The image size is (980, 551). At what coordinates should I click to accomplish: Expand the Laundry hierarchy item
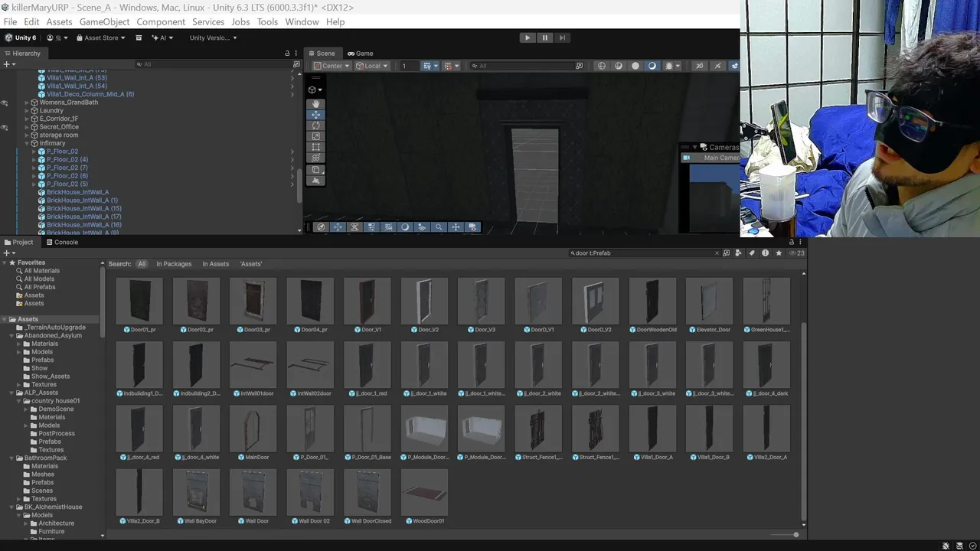pos(27,111)
